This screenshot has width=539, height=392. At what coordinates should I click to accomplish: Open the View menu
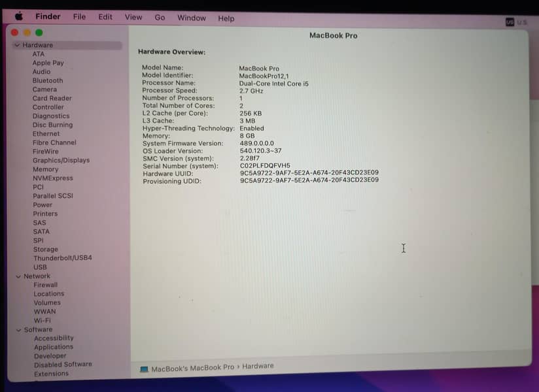click(133, 17)
